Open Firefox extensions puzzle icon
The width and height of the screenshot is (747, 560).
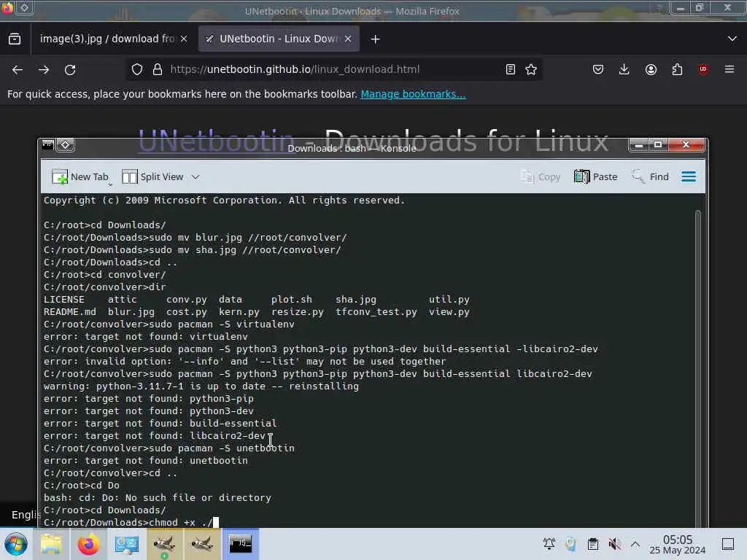(x=677, y=69)
